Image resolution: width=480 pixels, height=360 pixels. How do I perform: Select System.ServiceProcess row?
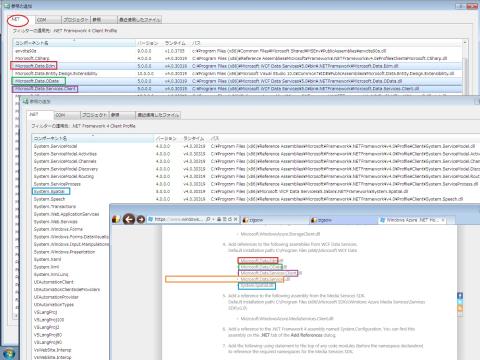pos(256,184)
